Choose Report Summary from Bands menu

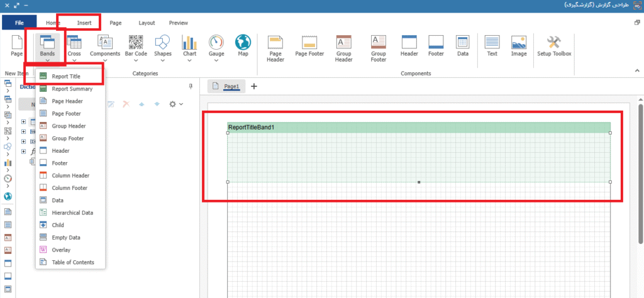pos(72,89)
